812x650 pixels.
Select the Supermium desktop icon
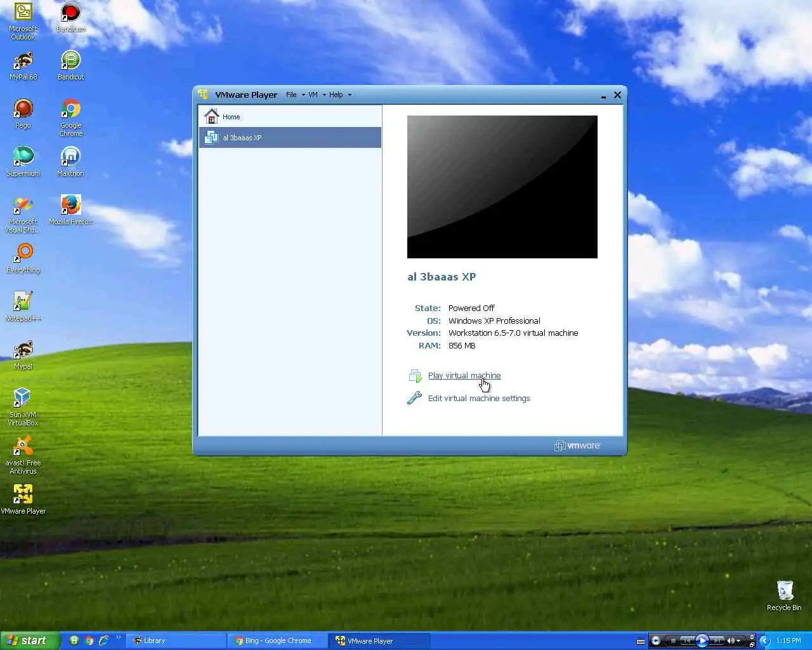coord(23,162)
